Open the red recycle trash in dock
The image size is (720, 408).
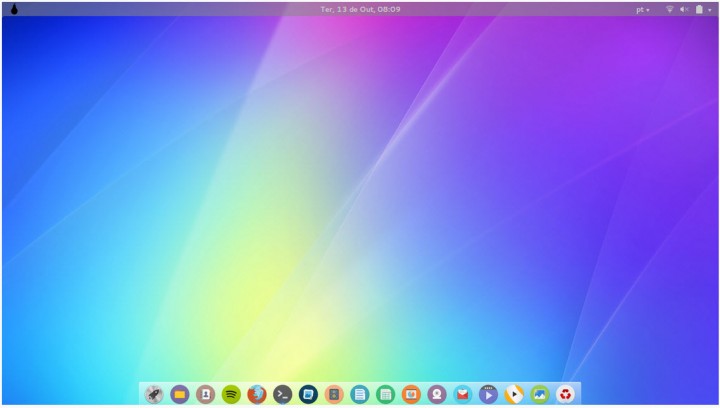[x=566, y=394]
